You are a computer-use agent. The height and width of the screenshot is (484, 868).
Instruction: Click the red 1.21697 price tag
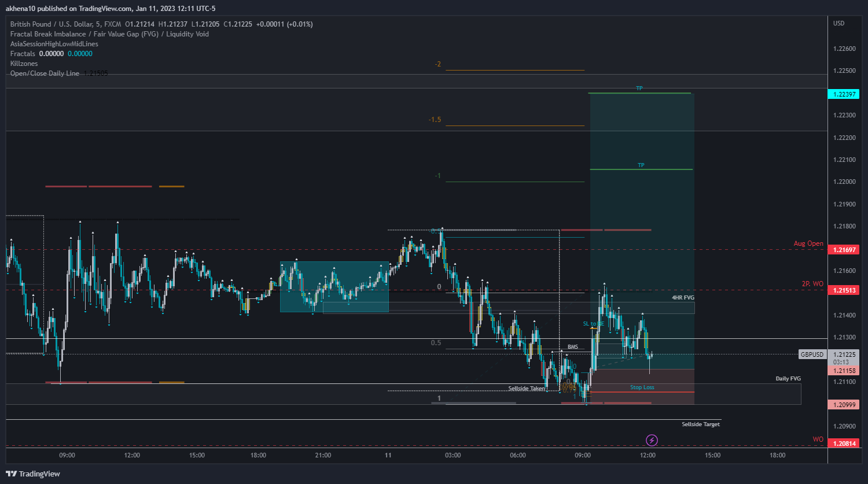click(x=843, y=250)
